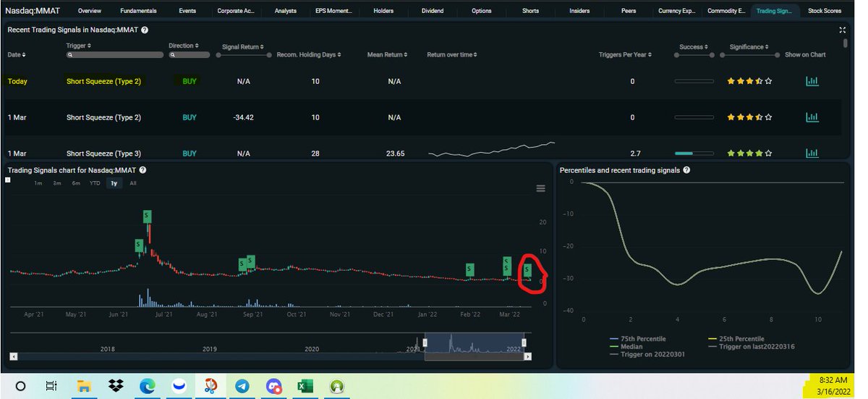Open Dropbox from the taskbar
868x399 pixels.
pyautogui.click(x=116, y=386)
